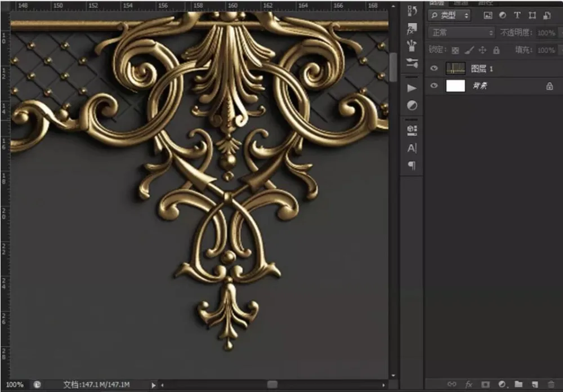Click the new layer icon
Screen dimensions: 563x392
[x=535, y=384]
